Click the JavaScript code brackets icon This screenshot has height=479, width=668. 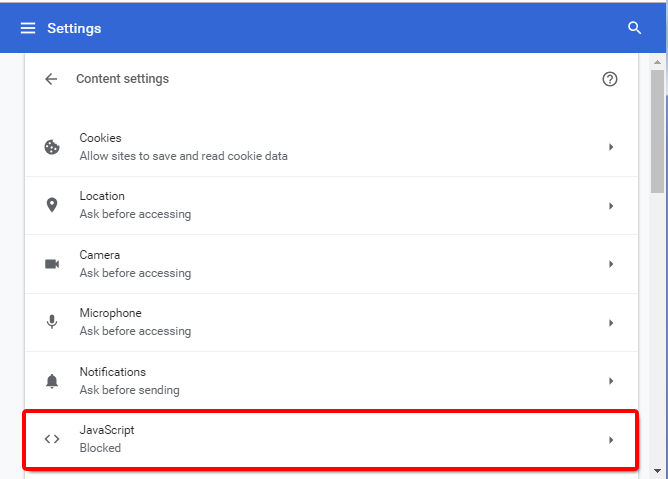(52, 439)
